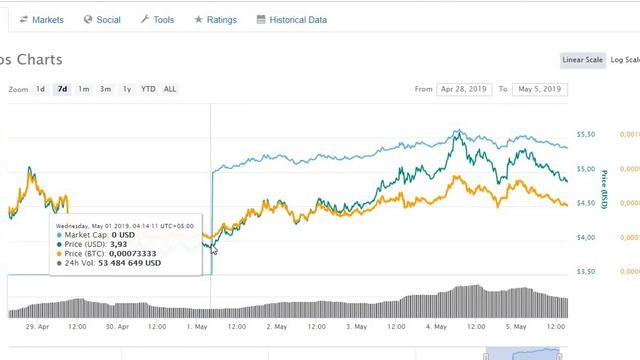Click the Markets arrows icon
640x360 pixels.
point(24,19)
